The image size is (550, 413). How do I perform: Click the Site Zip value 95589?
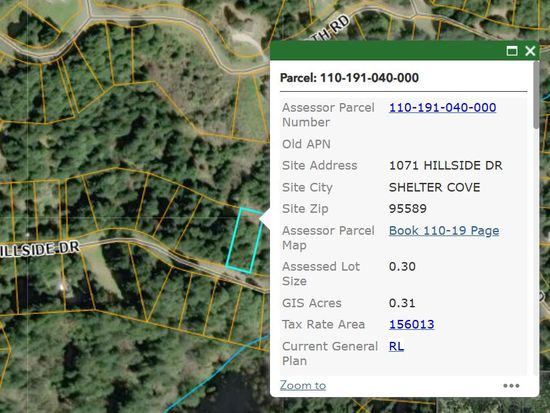point(408,209)
